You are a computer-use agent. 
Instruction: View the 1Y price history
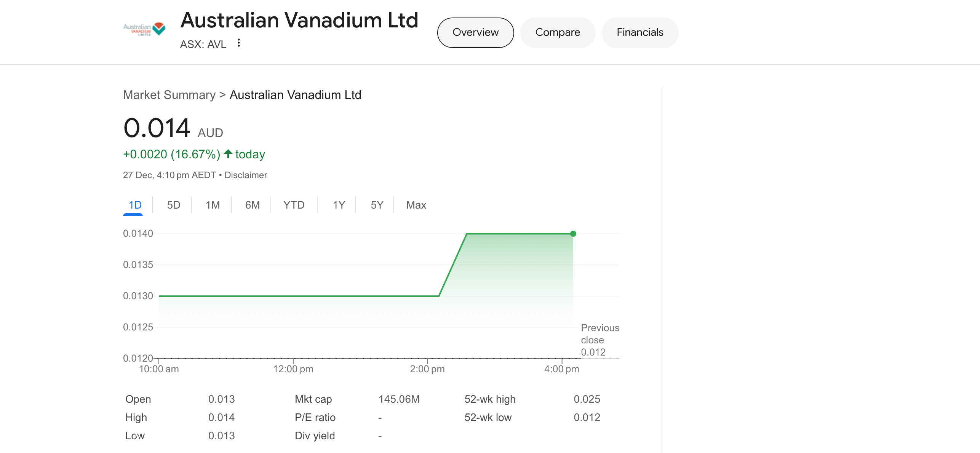tap(339, 205)
